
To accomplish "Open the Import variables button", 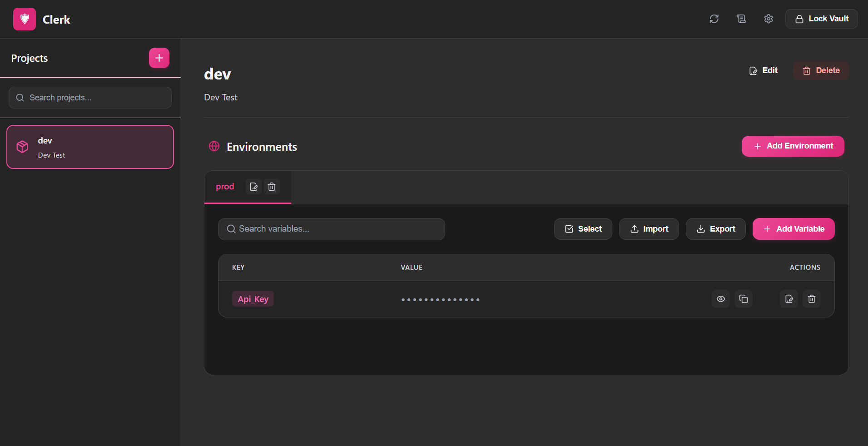I will click(649, 229).
